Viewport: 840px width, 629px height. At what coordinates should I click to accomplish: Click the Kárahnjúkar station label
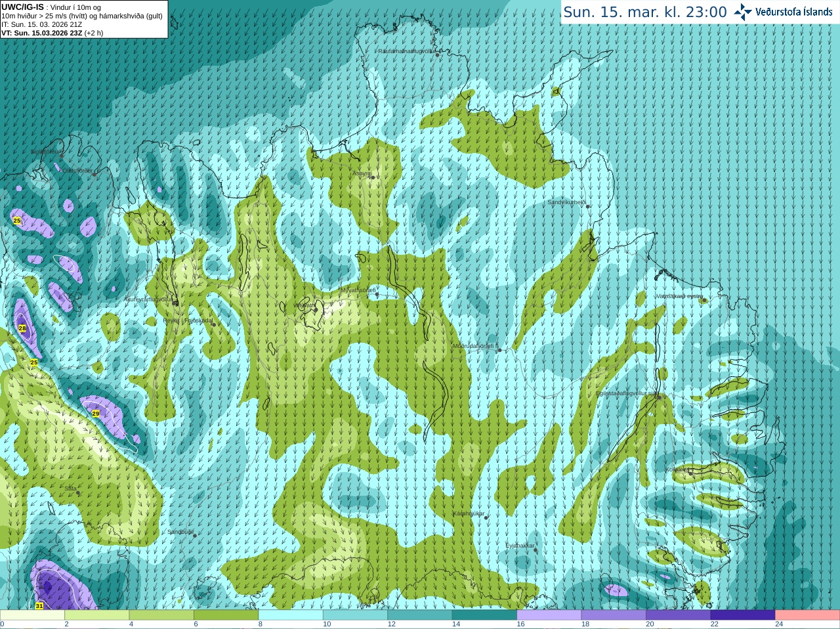(469, 513)
